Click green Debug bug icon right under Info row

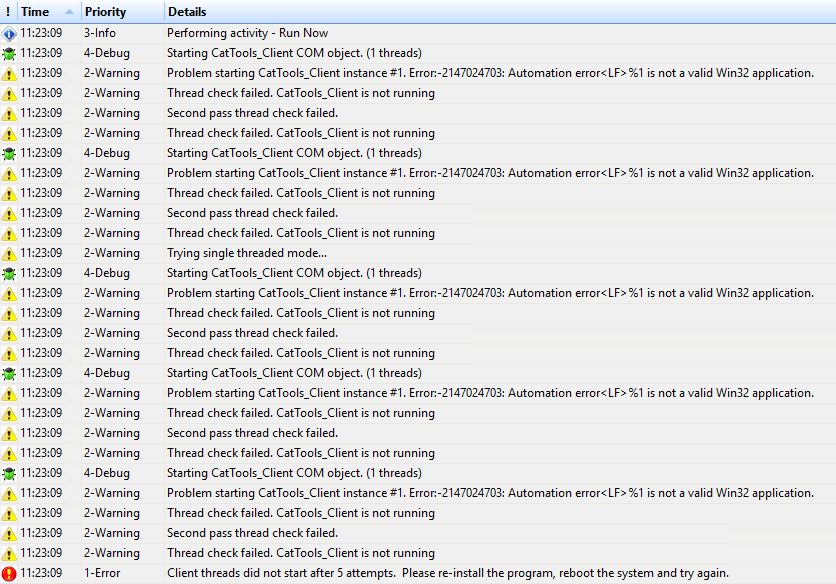(9, 54)
